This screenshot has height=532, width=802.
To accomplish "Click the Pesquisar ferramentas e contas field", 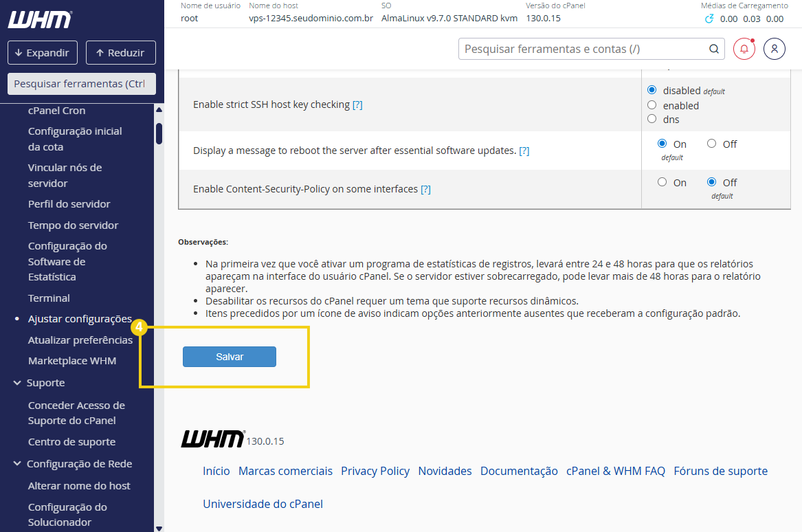I will pos(583,49).
